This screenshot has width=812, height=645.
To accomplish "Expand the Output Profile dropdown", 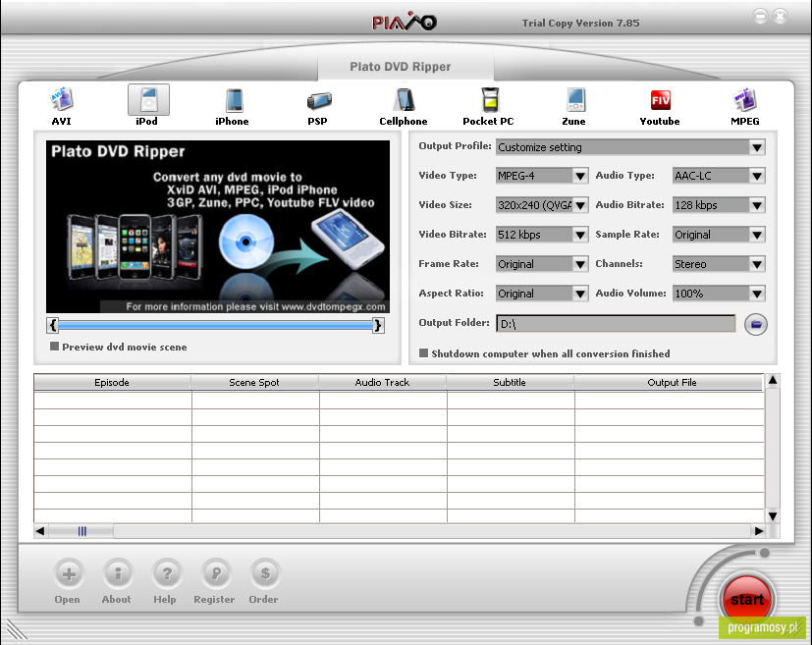I will point(757,147).
